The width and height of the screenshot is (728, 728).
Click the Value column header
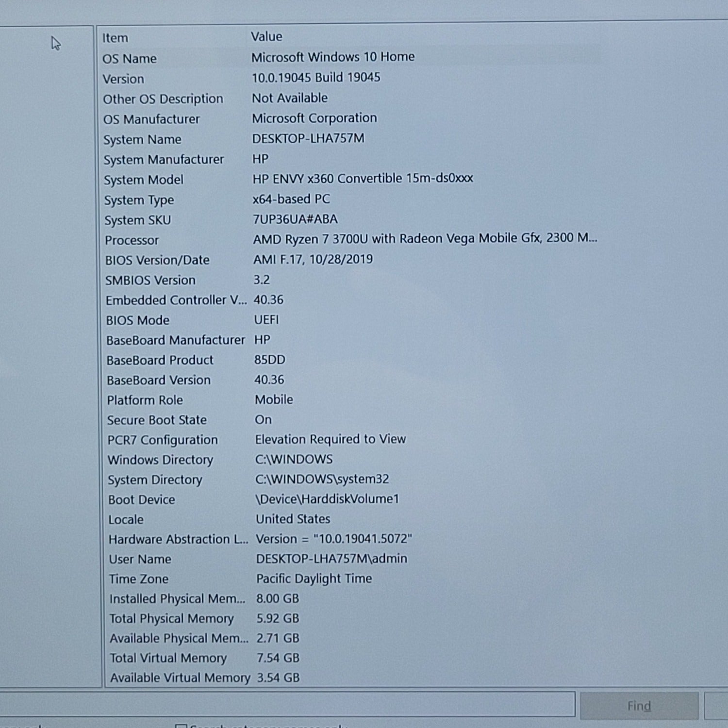tap(266, 36)
